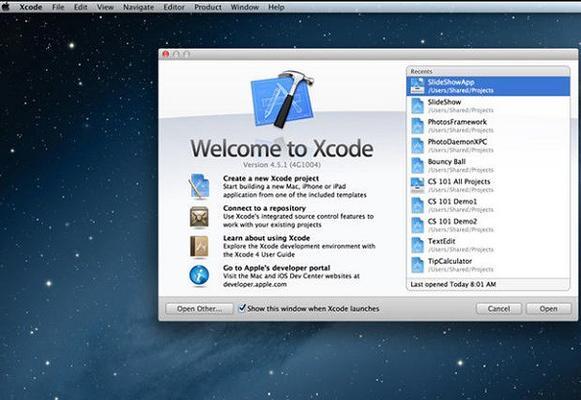Open the Product menu
This screenshot has height=400, width=581.
click(208, 7)
